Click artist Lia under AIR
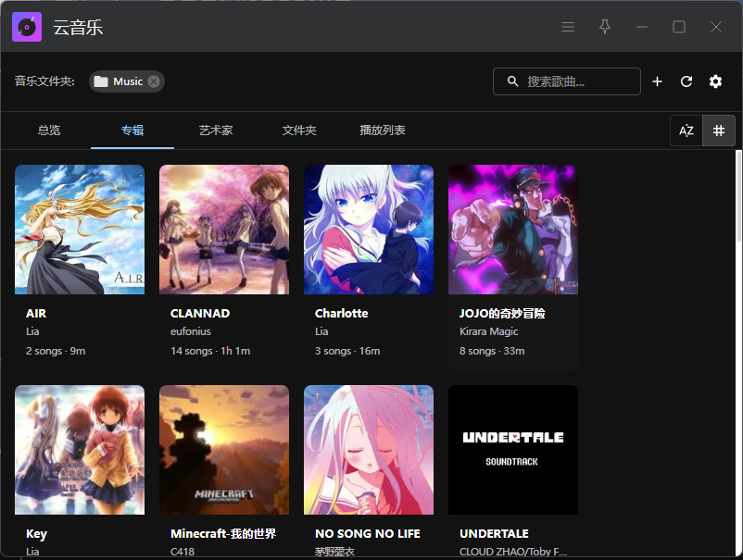743x560 pixels. click(x=32, y=331)
